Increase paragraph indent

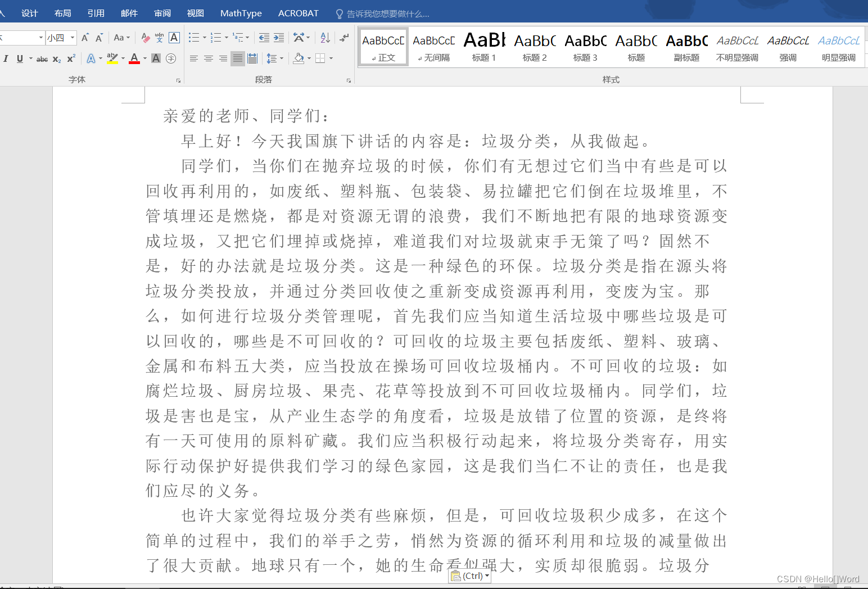point(279,38)
